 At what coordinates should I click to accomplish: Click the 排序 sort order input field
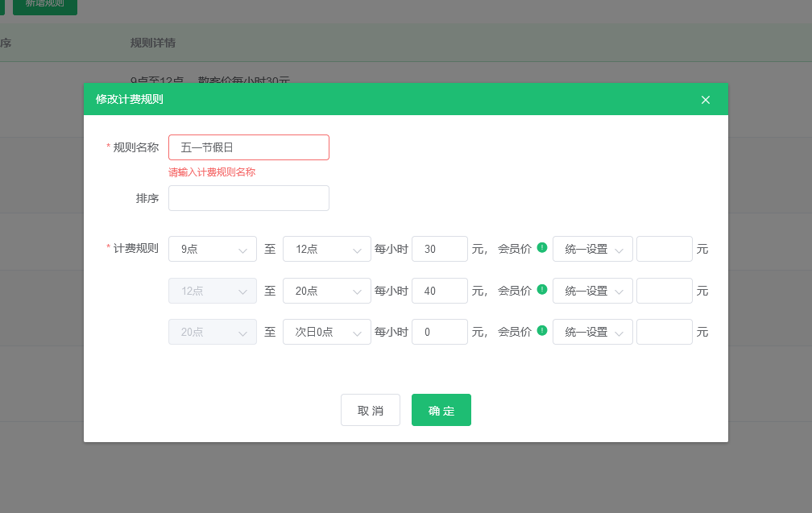tap(249, 198)
